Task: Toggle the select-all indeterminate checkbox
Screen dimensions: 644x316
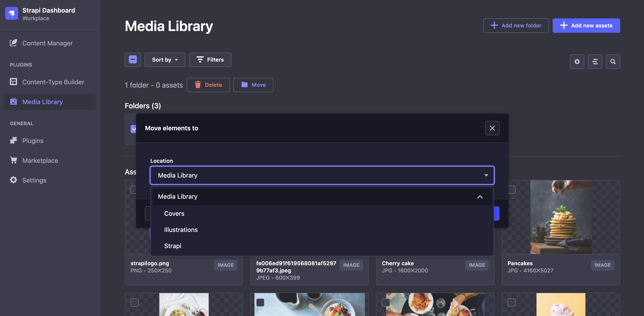Action: click(133, 60)
